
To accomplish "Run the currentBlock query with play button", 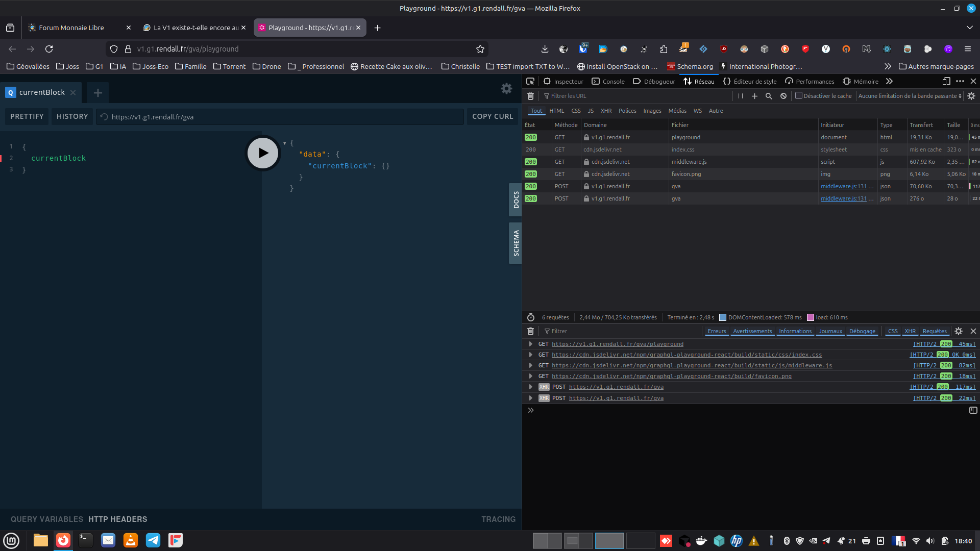I will pos(262,153).
